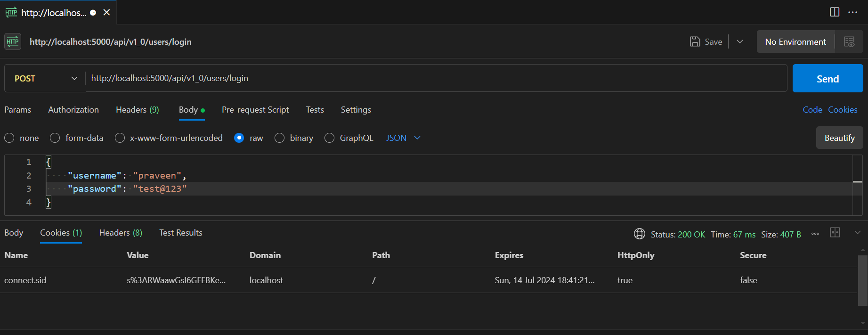This screenshot has width=868, height=335.
Task: Open the No Environment selector
Action: (x=795, y=41)
